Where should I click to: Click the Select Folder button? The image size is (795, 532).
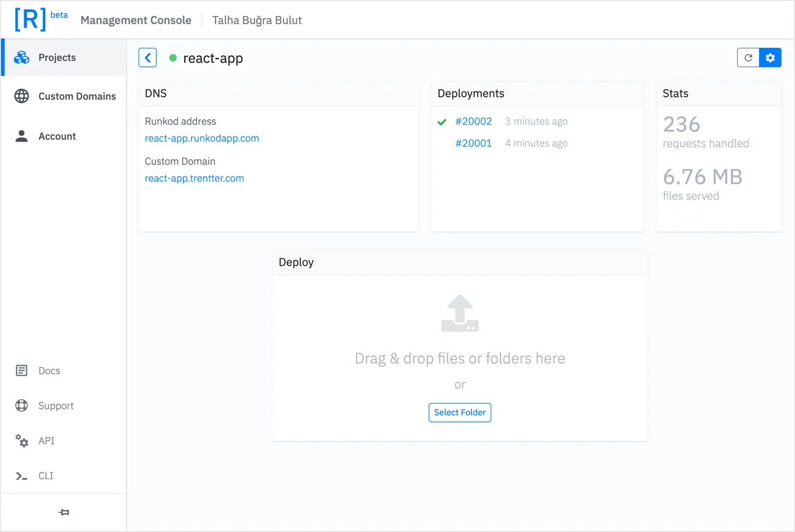click(x=460, y=412)
